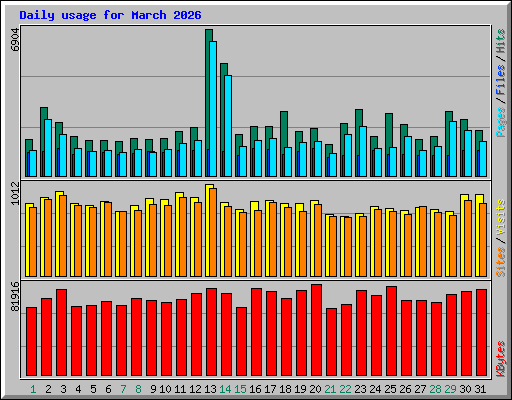Click day 27 on the date axis

point(420,389)
